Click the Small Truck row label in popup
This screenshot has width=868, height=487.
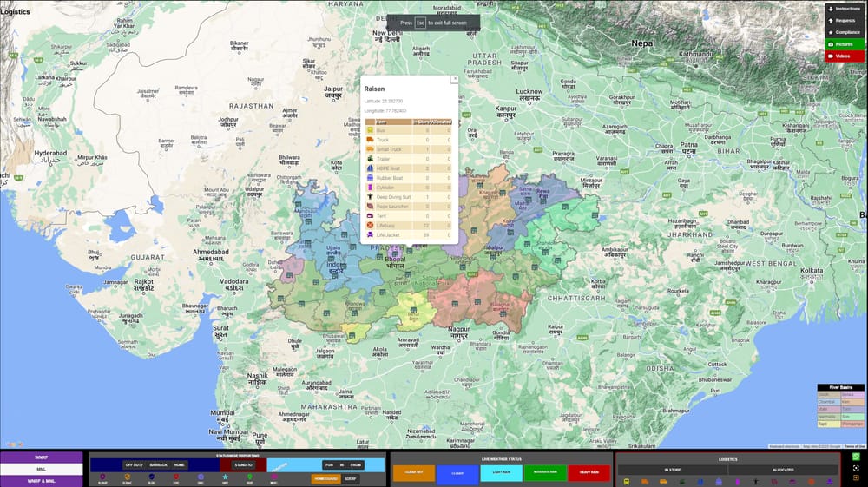[x=389, y=149]
